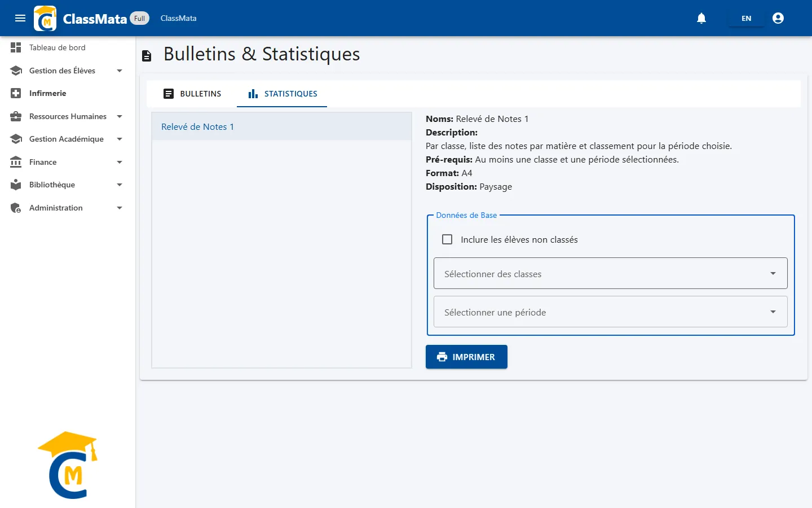Expand the Ressources Humaines submenu arrow
The image size is (812, 508).
point(120,116)
